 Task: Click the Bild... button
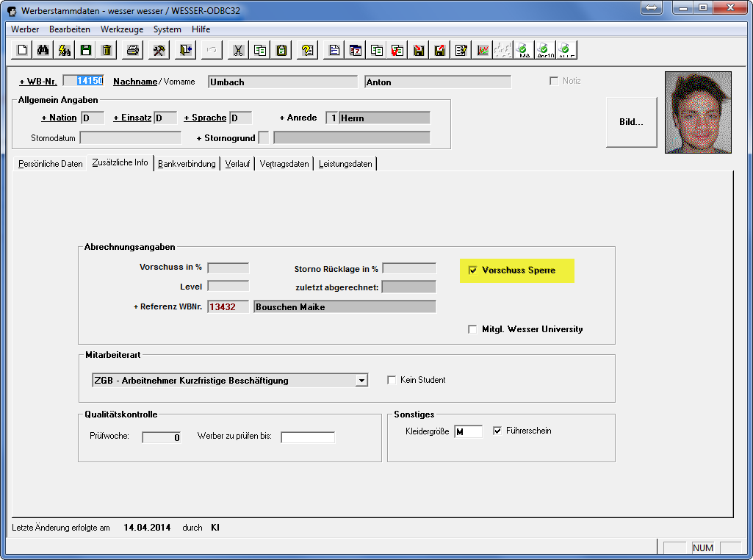pyautogui.click(x=631, y=122)
